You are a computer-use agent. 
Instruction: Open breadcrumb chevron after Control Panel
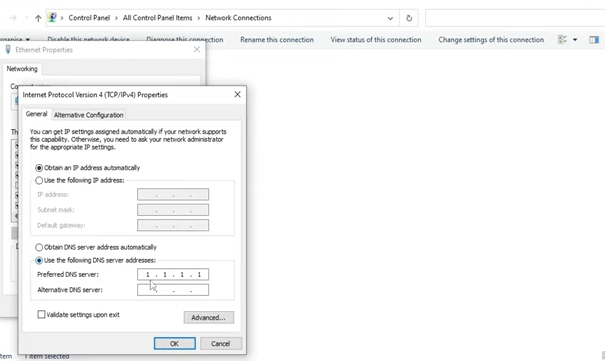116,18
